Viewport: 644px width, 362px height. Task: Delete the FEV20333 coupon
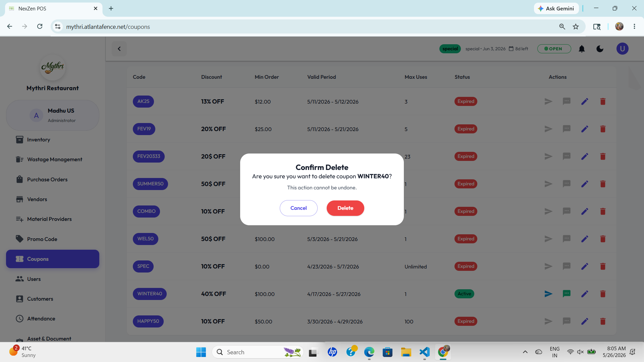pos(603,157)
